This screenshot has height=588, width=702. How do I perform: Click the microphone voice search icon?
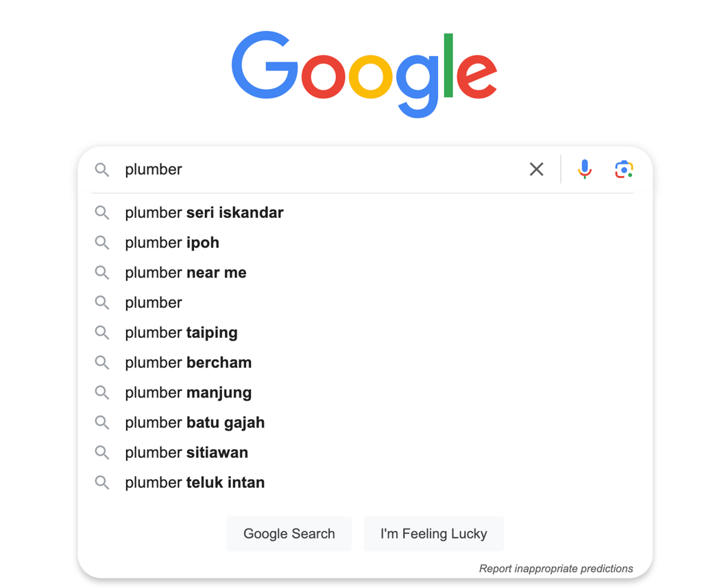[584, 169]
